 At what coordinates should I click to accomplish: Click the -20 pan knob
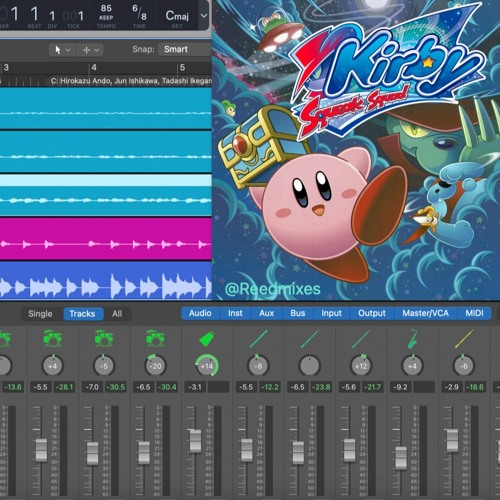[155, 366]
